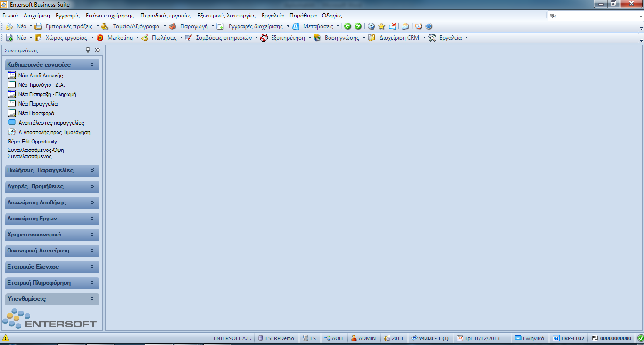Screen dimensions: 644x345
Task: Click the Παραγωγή toolbar icon
Action: [173, 26]
